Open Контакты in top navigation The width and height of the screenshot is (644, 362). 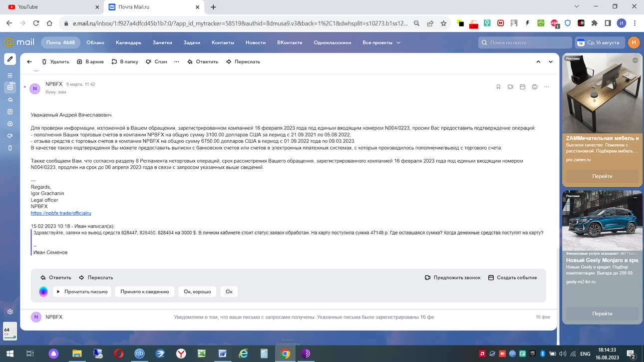223,42
